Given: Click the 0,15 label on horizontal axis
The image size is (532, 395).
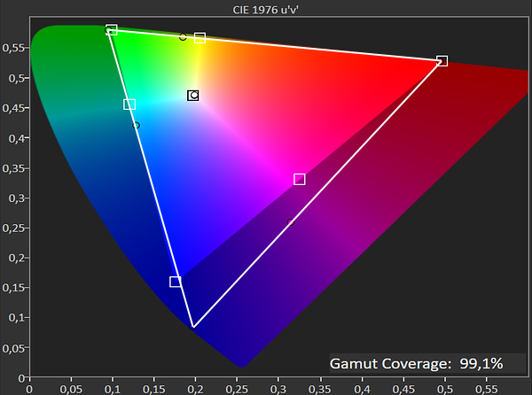Looking at the screenshot, I should (x=153, y=389).
